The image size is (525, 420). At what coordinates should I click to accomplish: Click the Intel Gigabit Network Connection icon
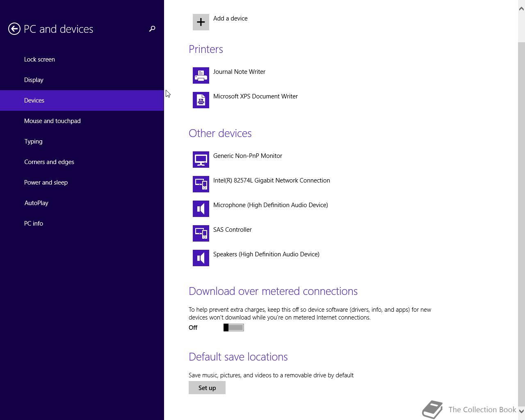(201, 184)
